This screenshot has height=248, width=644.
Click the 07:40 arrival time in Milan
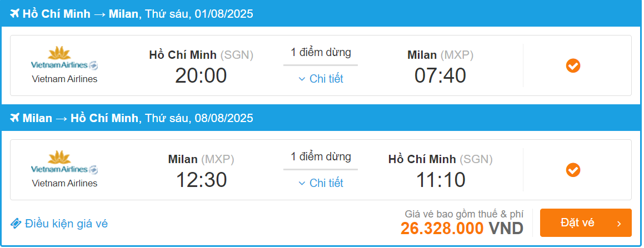(x=440, y=75)
